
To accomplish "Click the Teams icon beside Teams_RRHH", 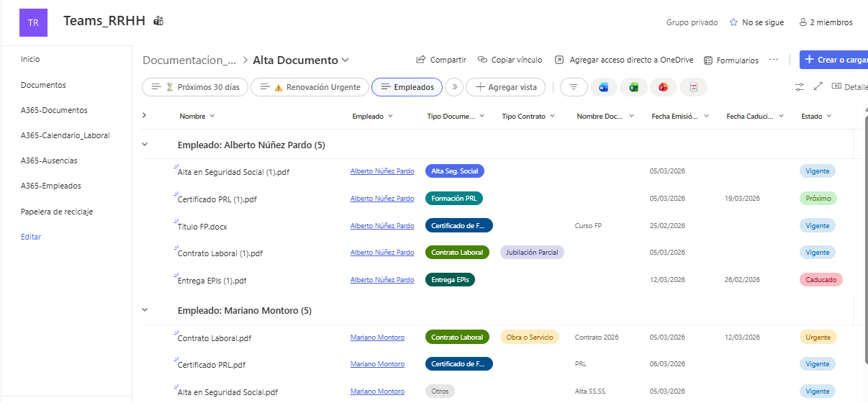I will point(158,21).
